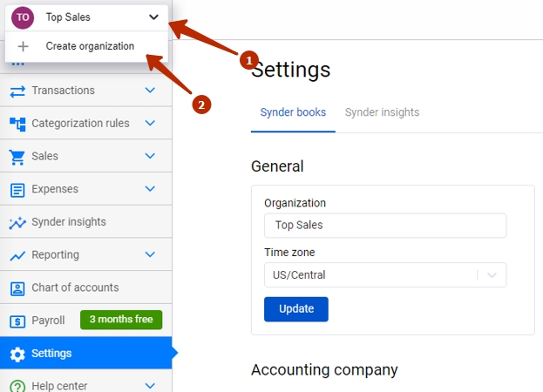
Task: Click the Settings gear icon
Action: (17, 355)
